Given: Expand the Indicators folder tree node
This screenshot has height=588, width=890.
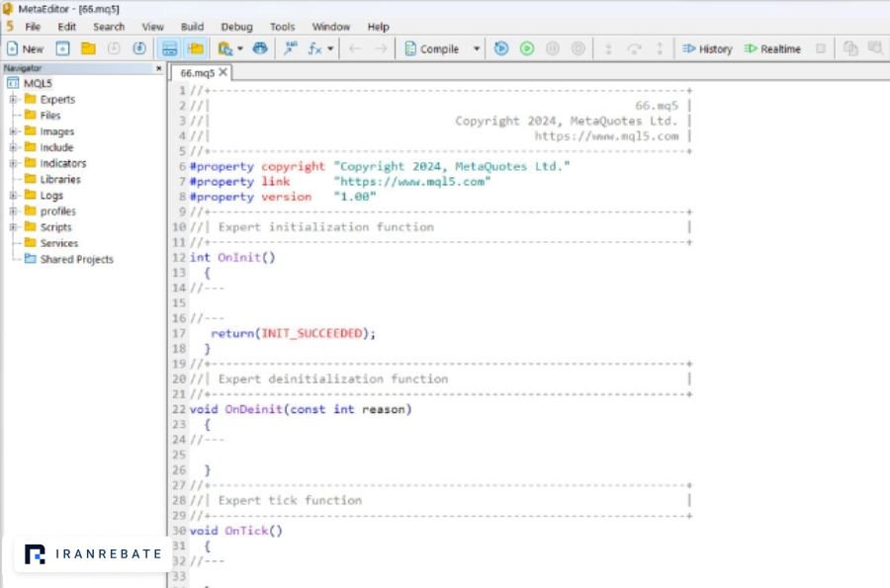Looking at the screenshot, I should click(x=13, y=163).
